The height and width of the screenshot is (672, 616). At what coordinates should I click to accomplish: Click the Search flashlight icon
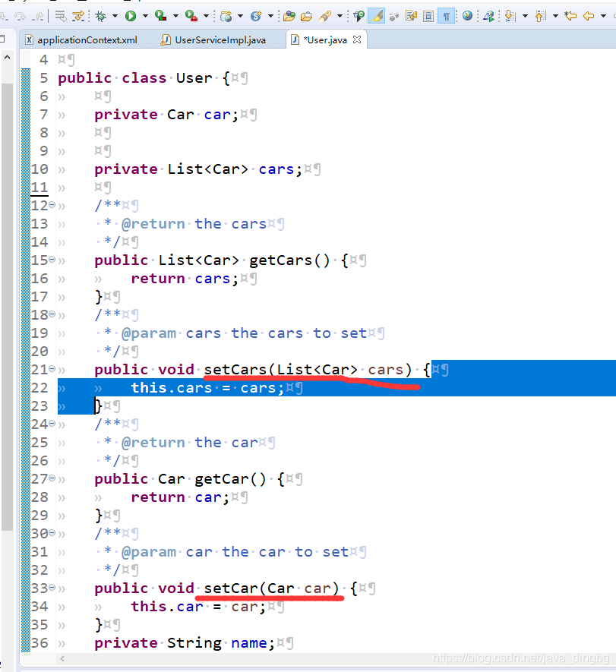point(325,16)
